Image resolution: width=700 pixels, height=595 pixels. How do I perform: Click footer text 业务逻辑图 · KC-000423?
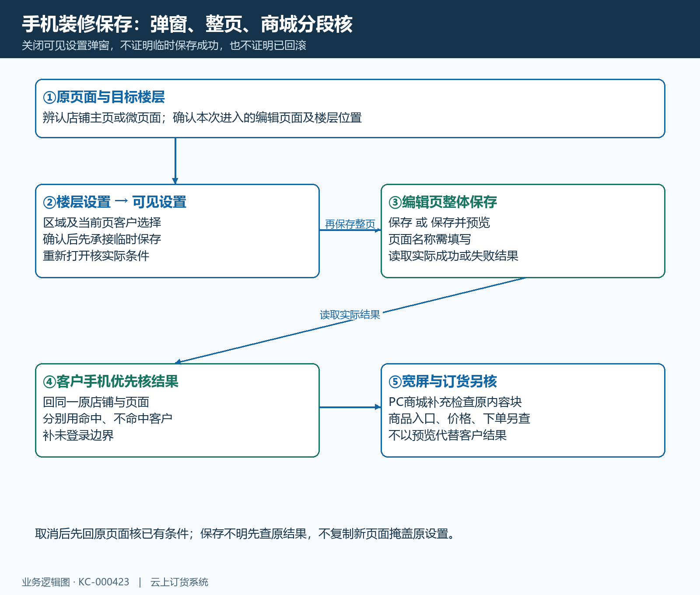pos(76,582)
